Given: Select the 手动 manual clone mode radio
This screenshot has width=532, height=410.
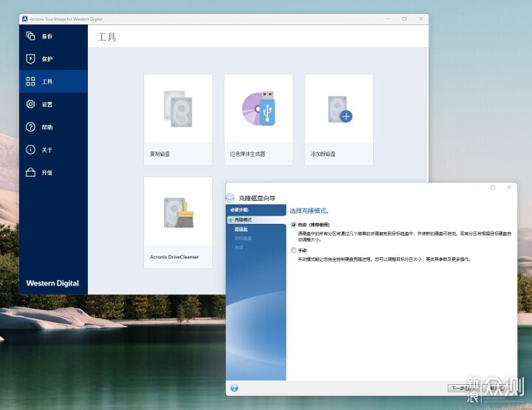Looking at the screenshot, I should click(x=294, y=250).
